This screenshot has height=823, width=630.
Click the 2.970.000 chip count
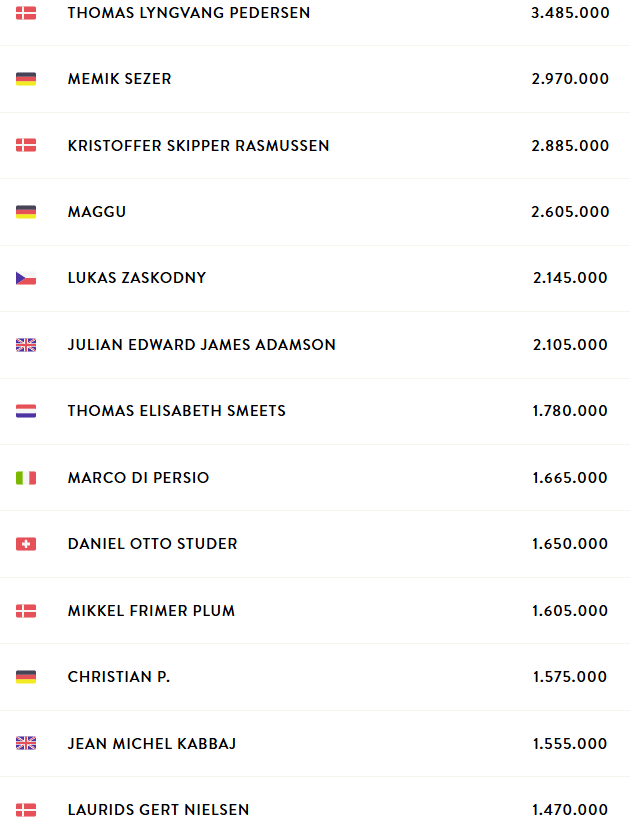(x=570, y=79)
